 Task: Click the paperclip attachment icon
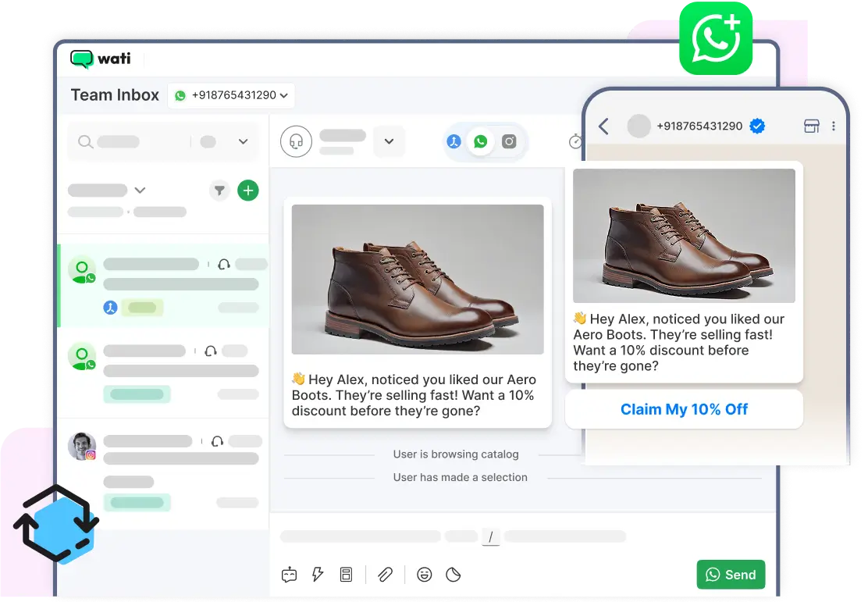click(386, 575)
